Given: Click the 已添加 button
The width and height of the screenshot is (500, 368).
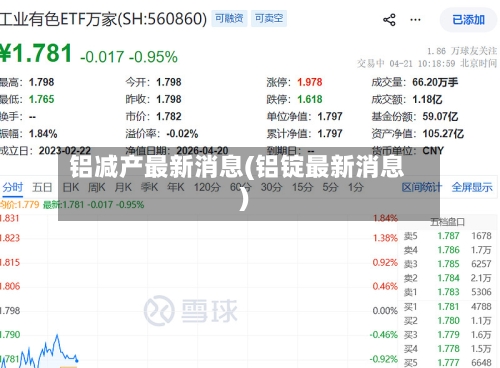Looking at the screenshot, I should (x=468, y=20).
